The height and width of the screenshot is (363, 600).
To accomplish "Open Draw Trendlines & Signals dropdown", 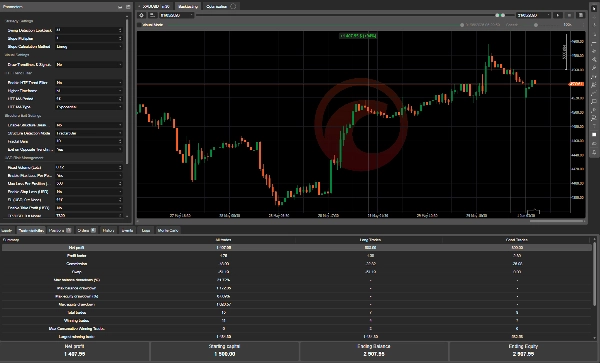I will point(88,65).
